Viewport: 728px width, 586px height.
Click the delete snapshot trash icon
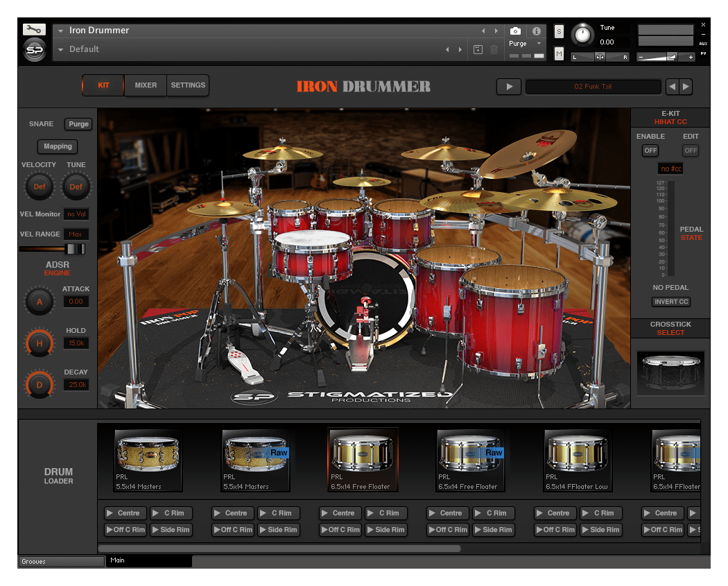493,49
